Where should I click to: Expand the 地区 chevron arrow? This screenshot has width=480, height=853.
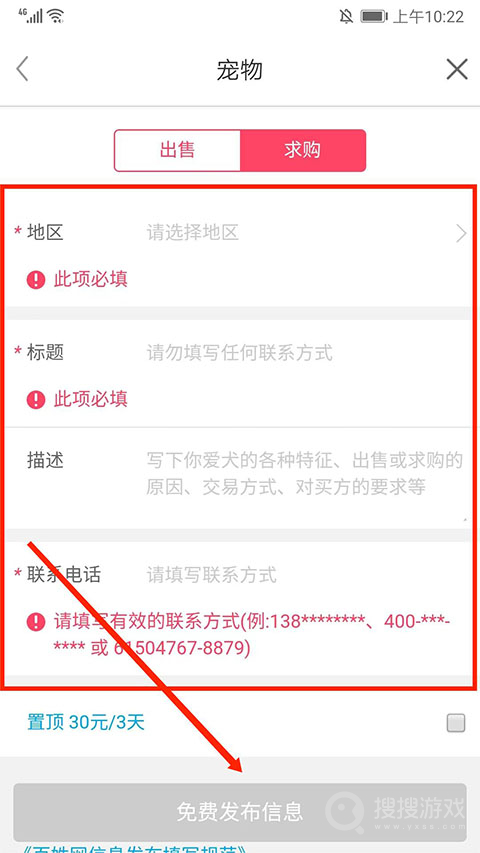point(461,233)
